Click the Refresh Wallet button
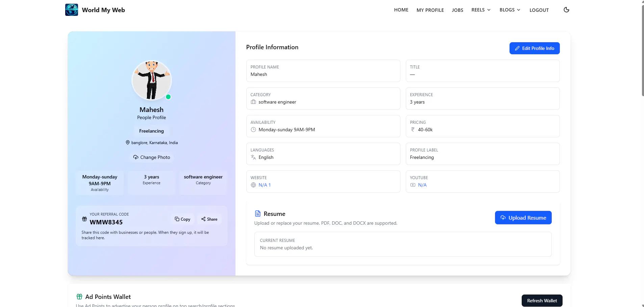The height and width of the screenshot is (307, 644). pyautogui.click(x=542, y=301)
